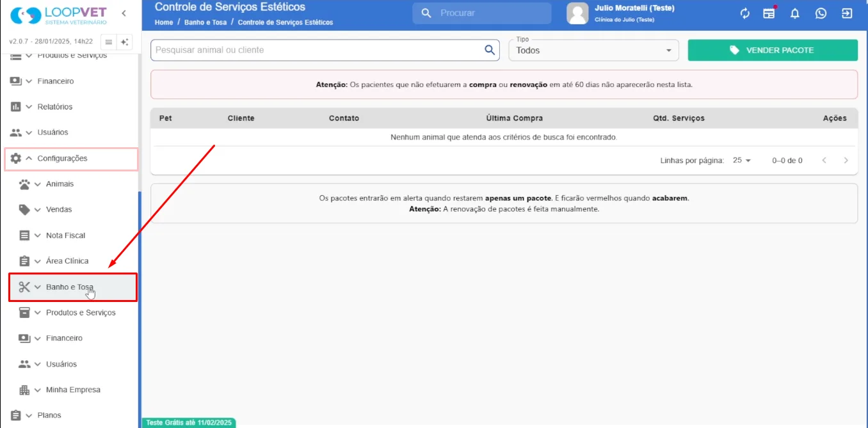Expand Minha Empresa with its chevron
Image resolution: width=868 pixels, height=428 pixels.
[38, 390]
